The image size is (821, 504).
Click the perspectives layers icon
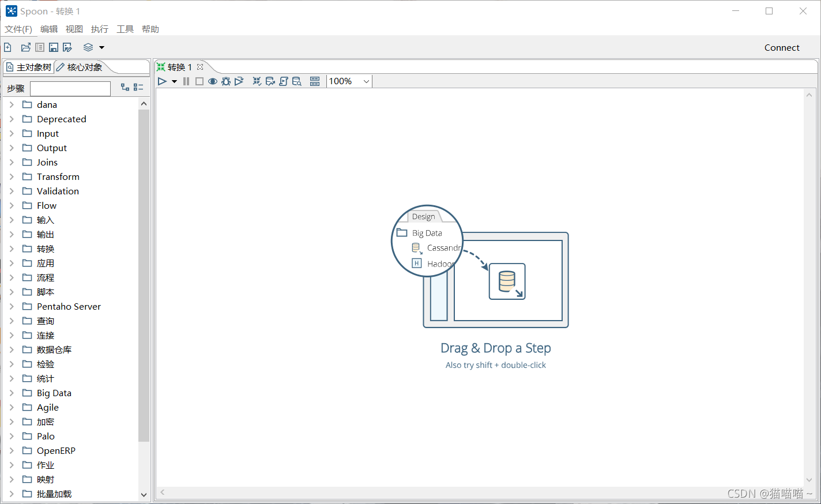[88, 47]
